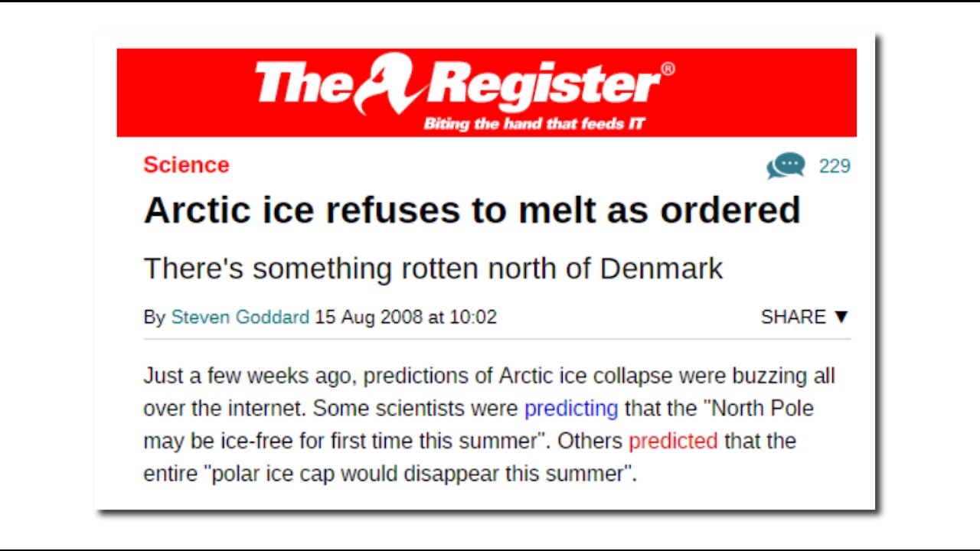Click the publication date 15 Aug 2008

(368, 317)
